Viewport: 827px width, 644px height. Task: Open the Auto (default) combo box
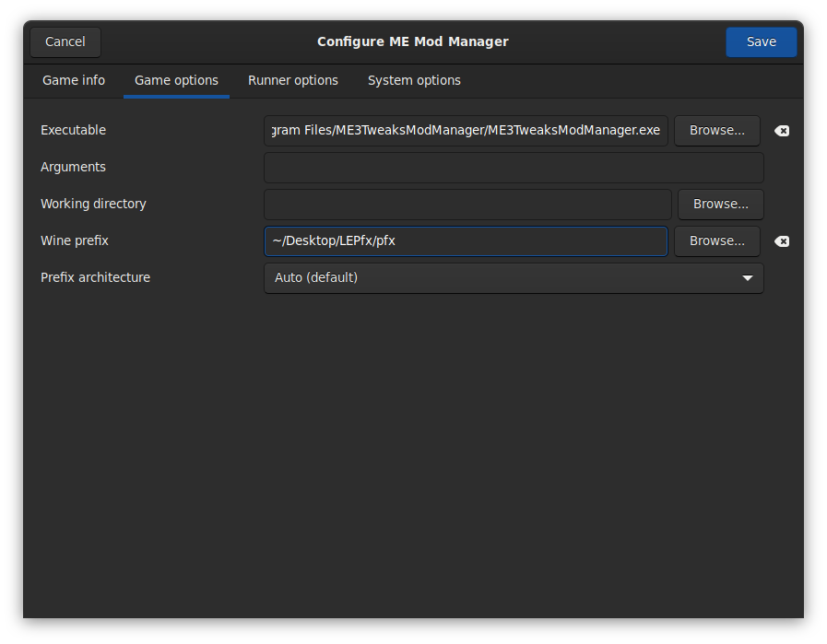(x=513, y=278)
